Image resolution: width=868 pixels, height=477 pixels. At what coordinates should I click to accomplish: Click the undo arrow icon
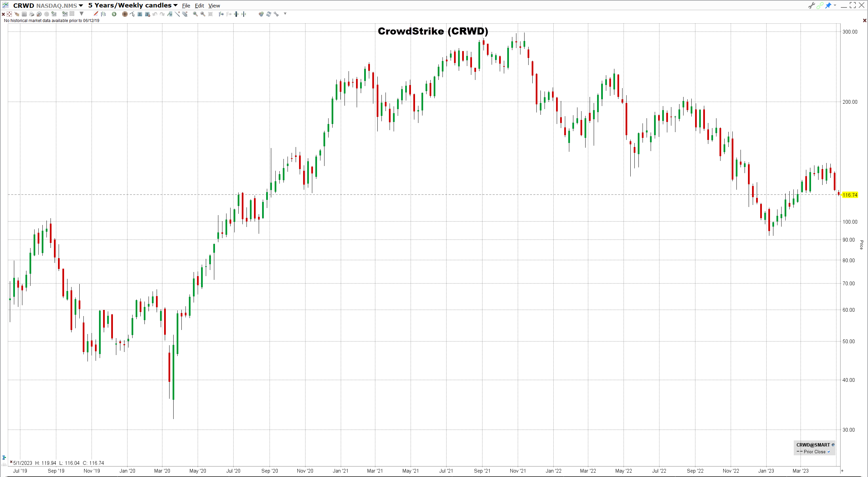pos(155,14)
